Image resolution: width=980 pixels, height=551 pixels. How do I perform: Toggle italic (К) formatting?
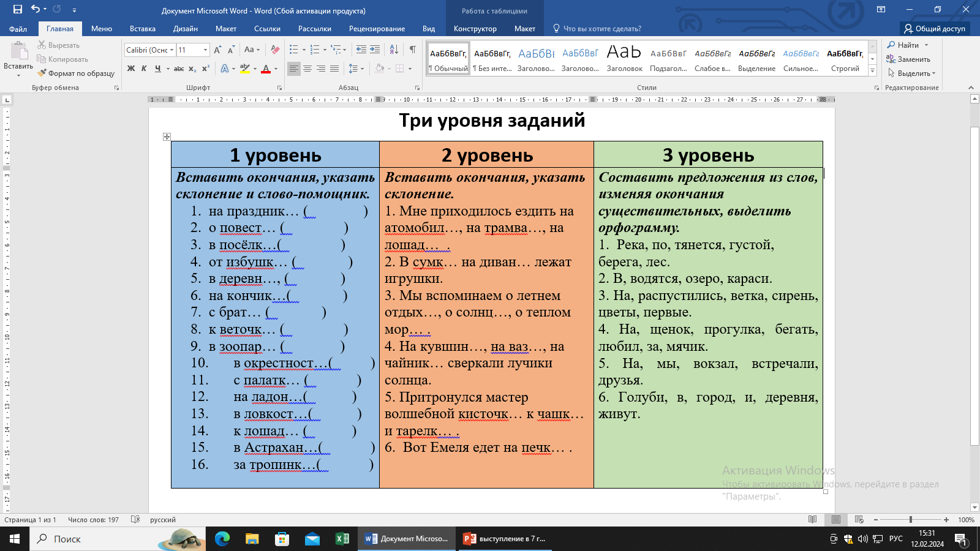144,69
